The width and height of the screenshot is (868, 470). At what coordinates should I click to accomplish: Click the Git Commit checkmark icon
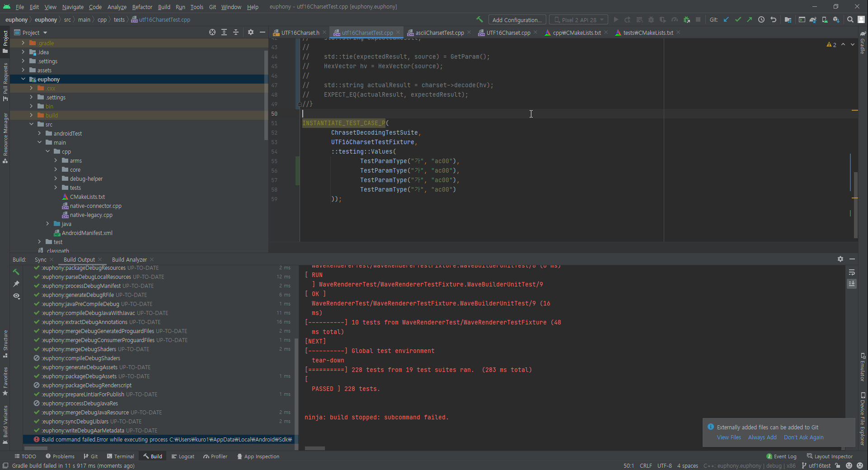pos(738,19)
